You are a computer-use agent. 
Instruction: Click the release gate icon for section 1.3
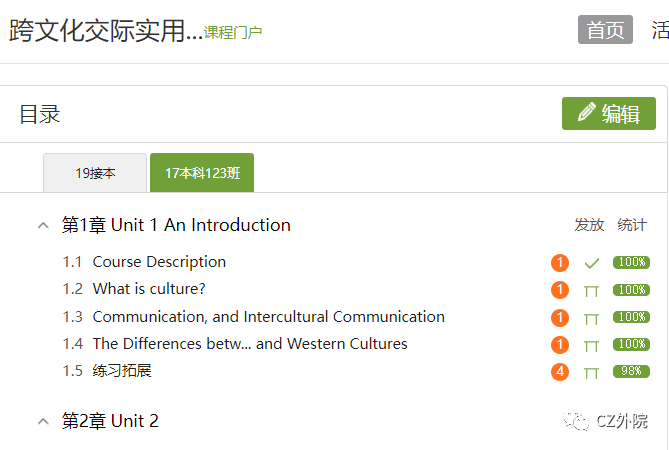point(591,319)
